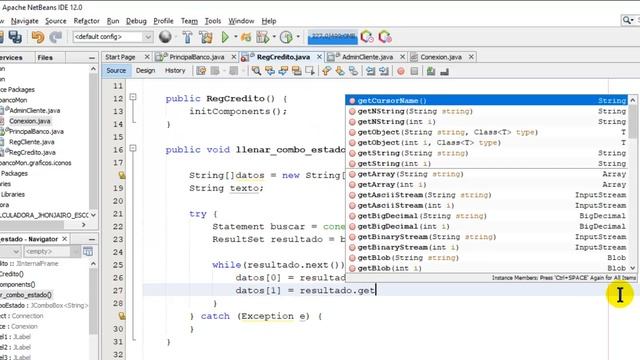Collapse the llenar_combo_estado method fold
640x360 pixels.
pos(133,148)
